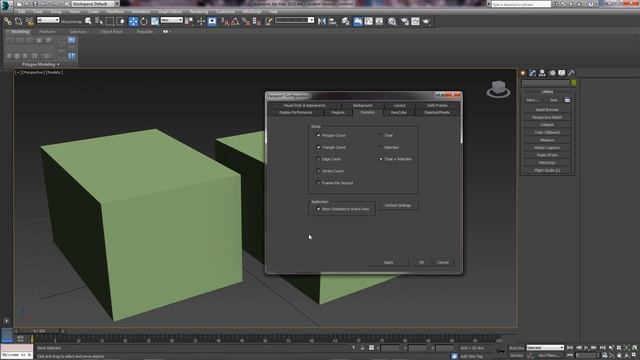Activate the Select and Rotate tool
This screenshot has height=360, width=640.
[144, 21]
